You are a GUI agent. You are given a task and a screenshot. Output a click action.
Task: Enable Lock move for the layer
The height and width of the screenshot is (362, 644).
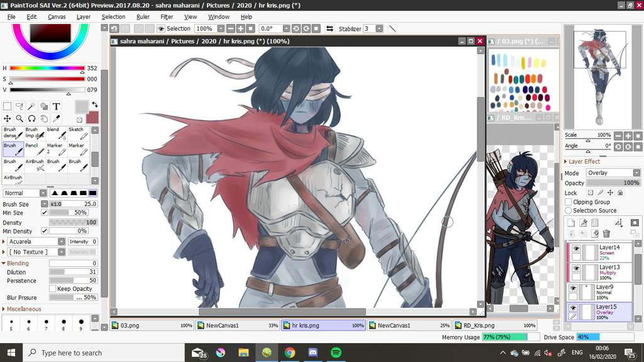(610, 193)
